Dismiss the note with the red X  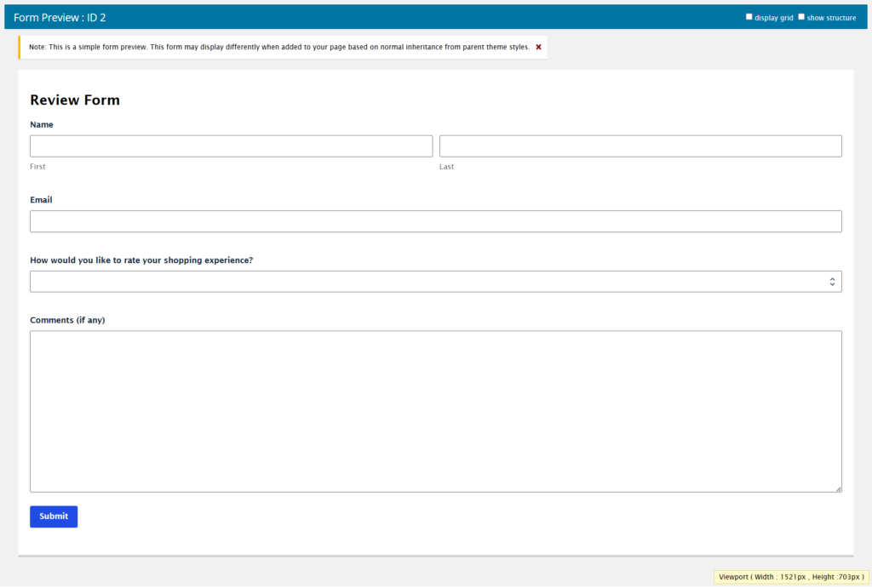538,47
